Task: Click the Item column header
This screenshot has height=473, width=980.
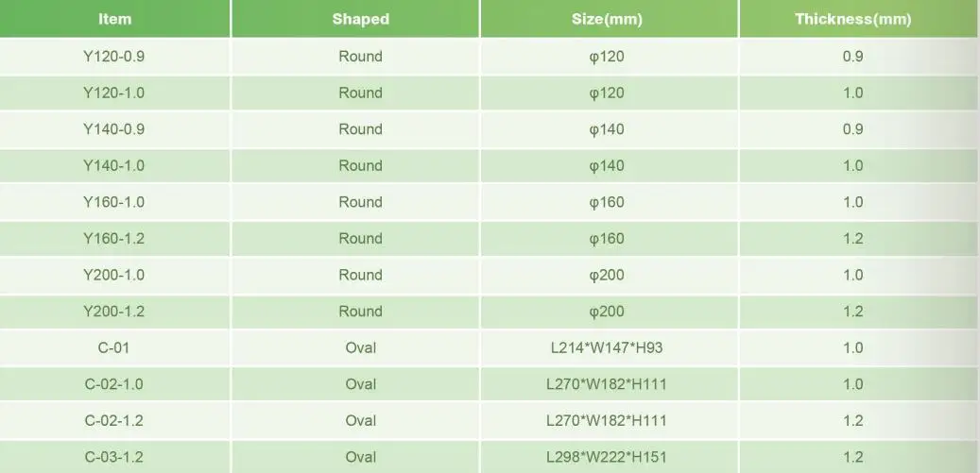Action: [x=115, y=19]
